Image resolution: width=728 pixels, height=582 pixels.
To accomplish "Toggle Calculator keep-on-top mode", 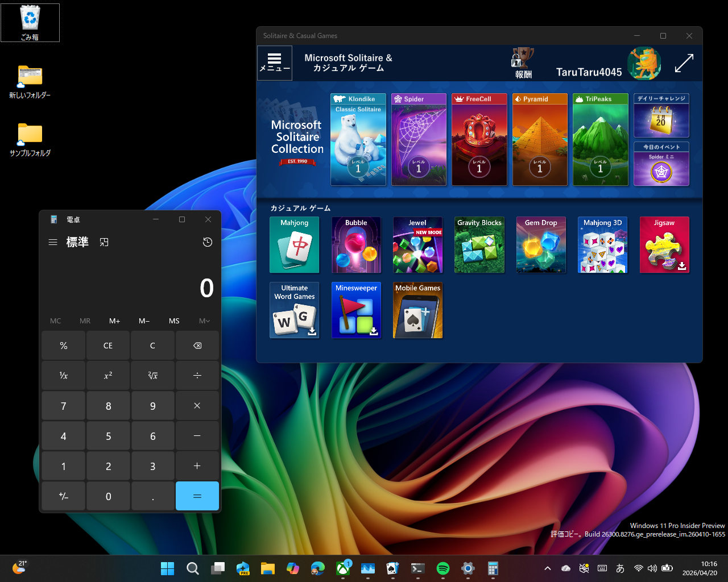I will (104, 242).
